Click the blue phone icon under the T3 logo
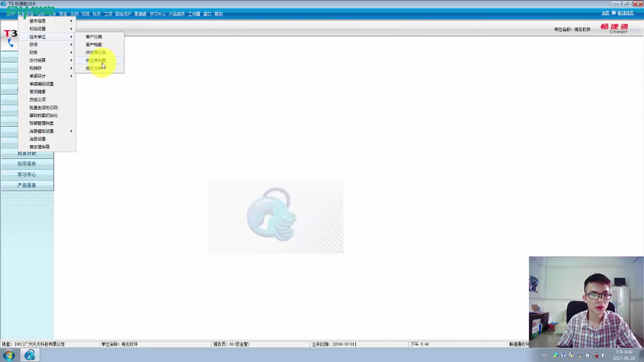The image size is (644, 362). tap(11, 43)
